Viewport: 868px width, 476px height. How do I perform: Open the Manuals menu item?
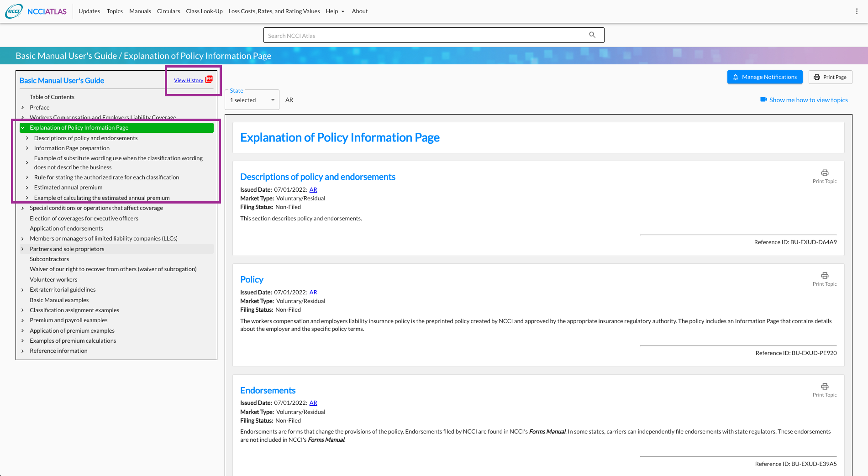tap(140, 11)
